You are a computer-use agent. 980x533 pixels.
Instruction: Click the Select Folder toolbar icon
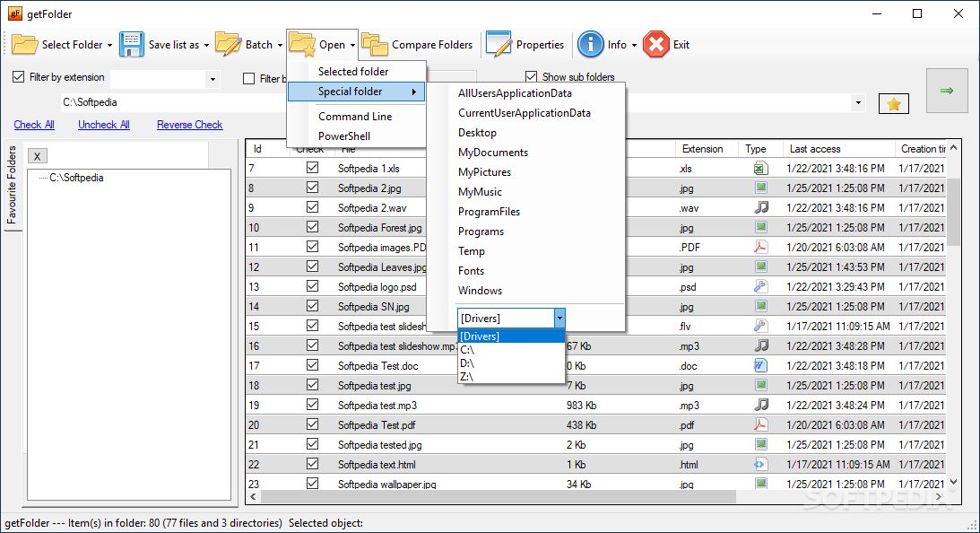click(x=25, y=45)
